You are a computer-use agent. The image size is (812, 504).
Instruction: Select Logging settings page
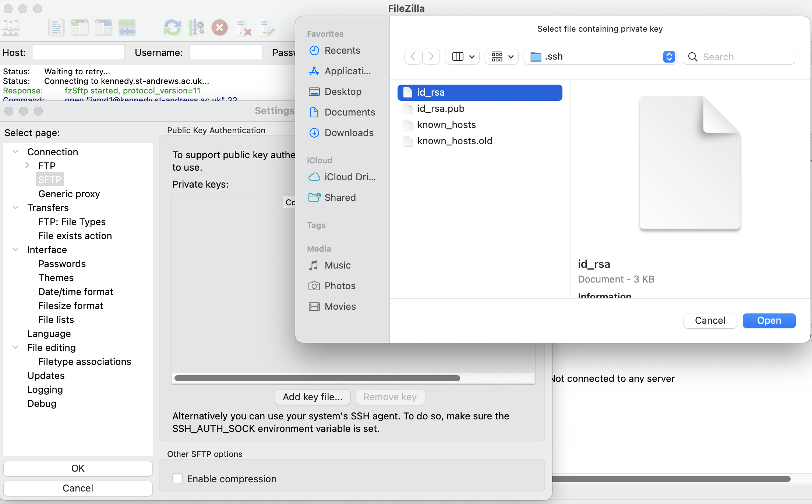tap(45, 390)
